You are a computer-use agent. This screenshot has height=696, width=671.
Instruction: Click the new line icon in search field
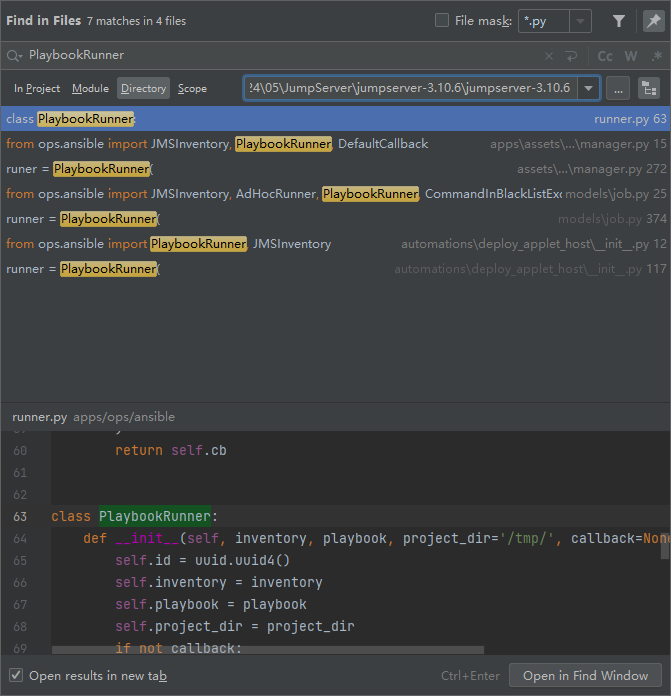[571, 56]
